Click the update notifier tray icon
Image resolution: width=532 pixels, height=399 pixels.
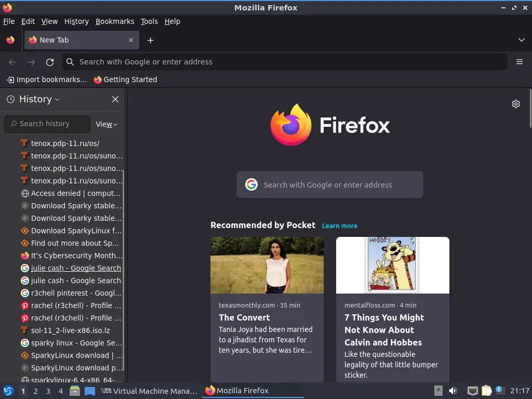[x=500, y=390]
